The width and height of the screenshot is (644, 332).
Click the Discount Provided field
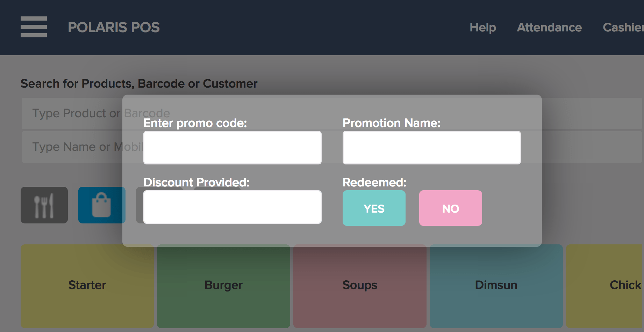[232, 207]
